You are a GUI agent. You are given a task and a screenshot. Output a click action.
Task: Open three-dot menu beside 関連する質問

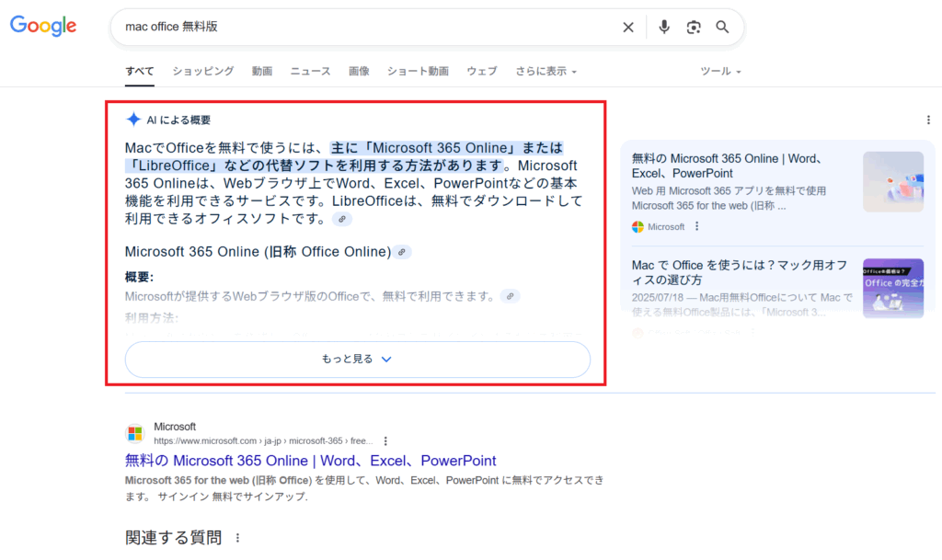[x=238, y=538]
